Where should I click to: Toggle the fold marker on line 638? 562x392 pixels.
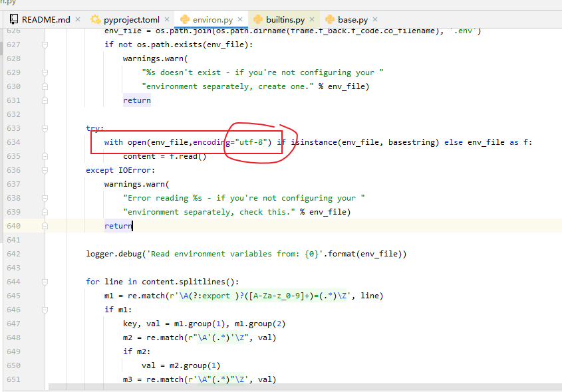(x=45, y=199)
